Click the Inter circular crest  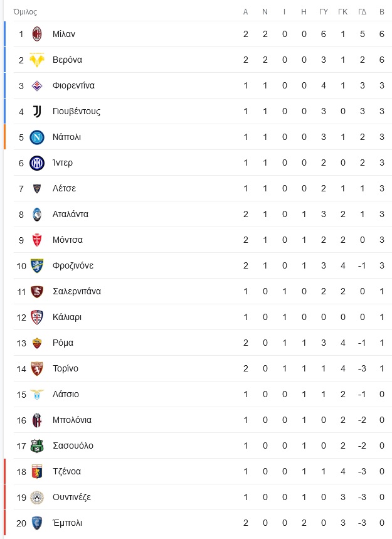tap(37, 163)
